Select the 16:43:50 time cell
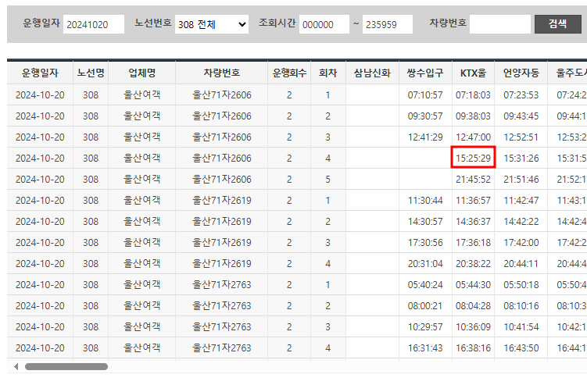The height and width of the screenshot is (392, 587). click(521, 347)
